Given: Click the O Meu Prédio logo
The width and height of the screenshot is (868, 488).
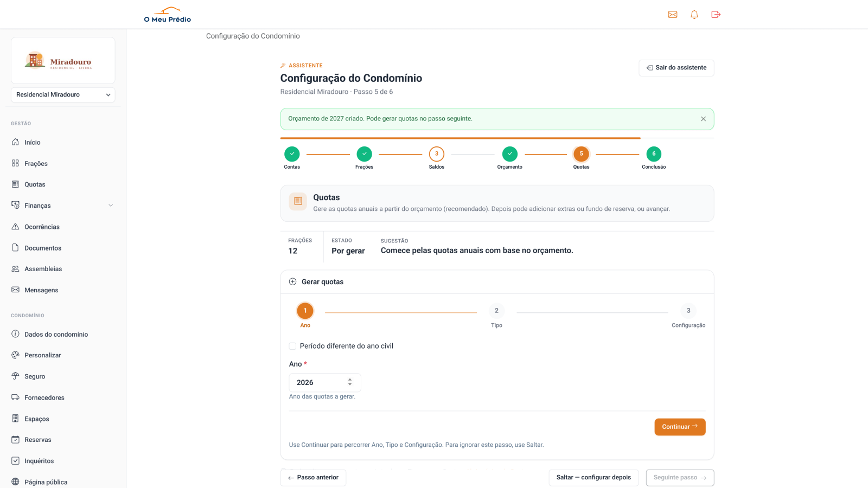Looking at the screenshot, I should click(x=168, y=15).
